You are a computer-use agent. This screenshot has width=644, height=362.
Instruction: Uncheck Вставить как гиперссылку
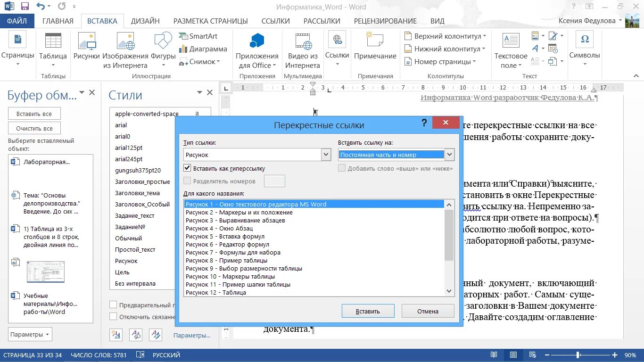pos(188,168)
